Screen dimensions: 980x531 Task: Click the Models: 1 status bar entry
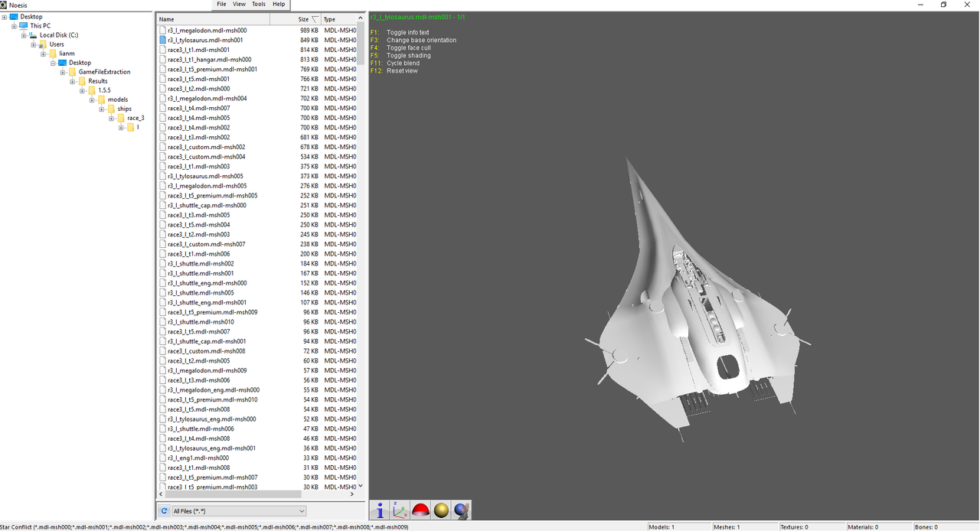point(661,526)
